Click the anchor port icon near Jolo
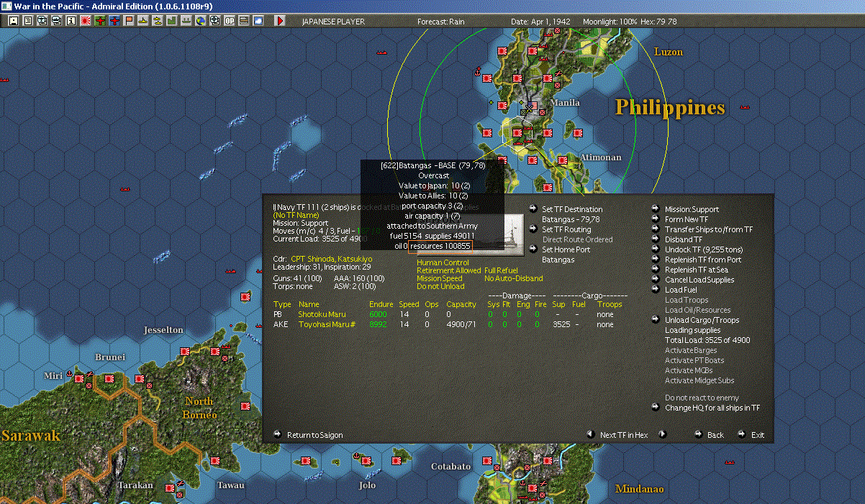This screenshot has width=865, height=504. pos(357,455)
